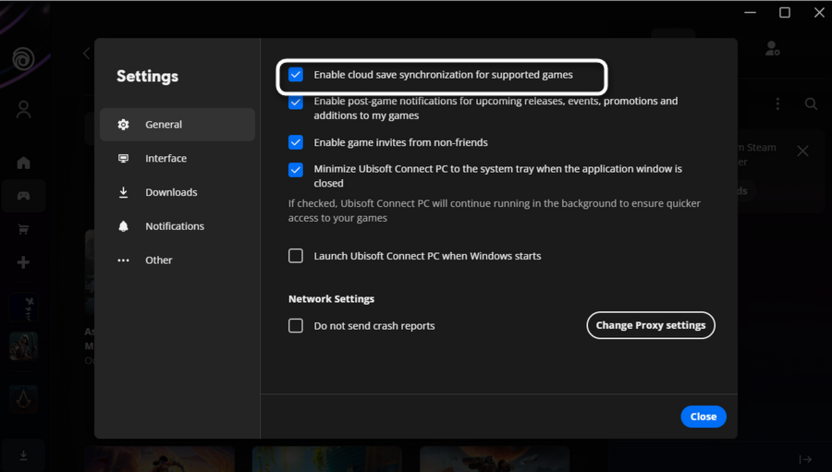Click the ellipsis icon beside Other
This screenshot has width=832, height=472.
[x=123, y=260]
